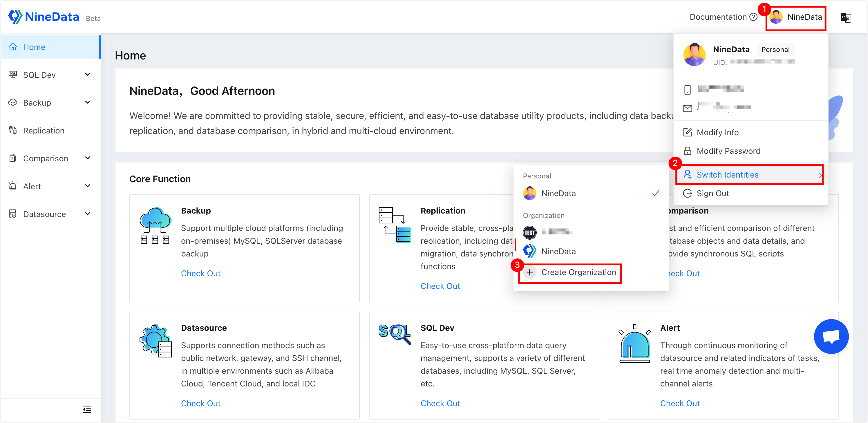The height and width of the screenshot is (423, 868).
Task: Open the Switch Identities submenu arrow
Action: point(820,175)
